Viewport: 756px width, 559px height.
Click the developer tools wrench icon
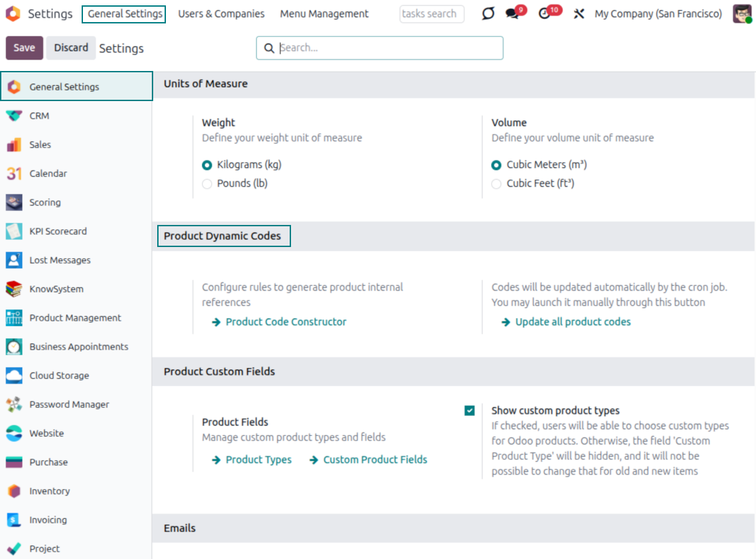tap(579, 14)
